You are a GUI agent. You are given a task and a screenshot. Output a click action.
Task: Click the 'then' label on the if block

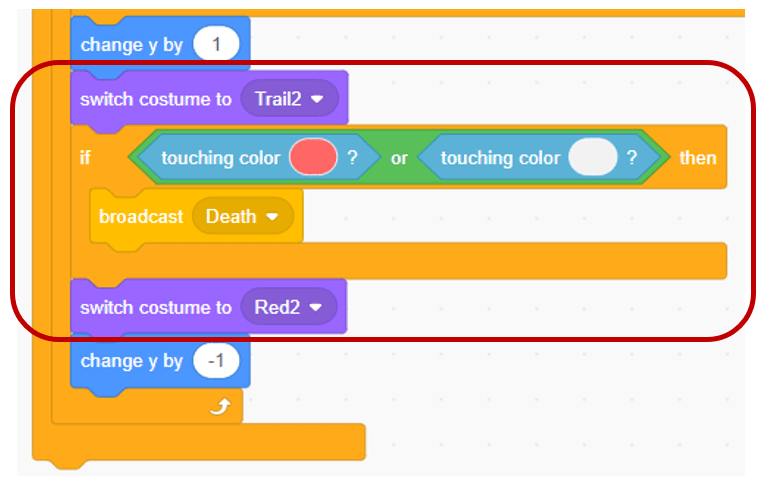(697, 158)
